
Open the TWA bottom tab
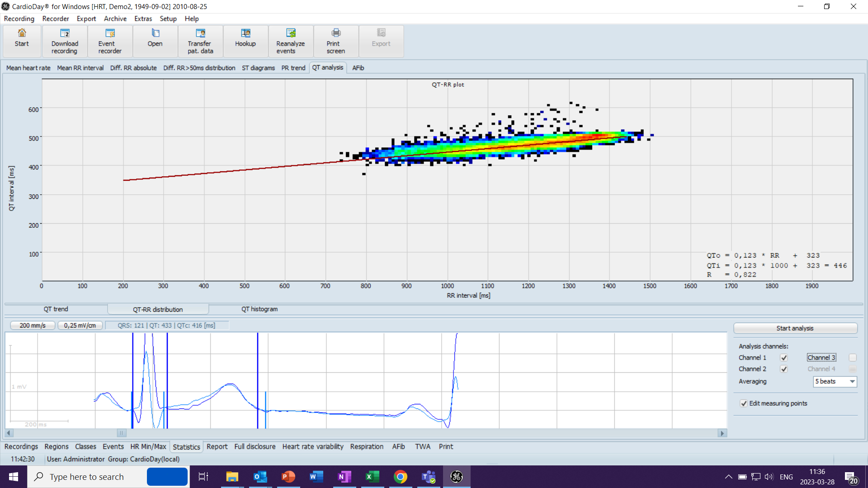pos(423,446)
